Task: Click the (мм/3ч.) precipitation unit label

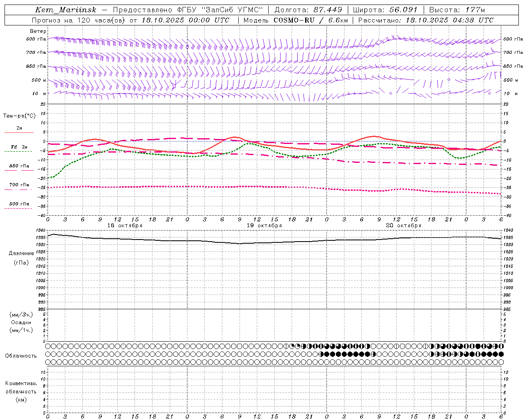Action: pos(21,315)
